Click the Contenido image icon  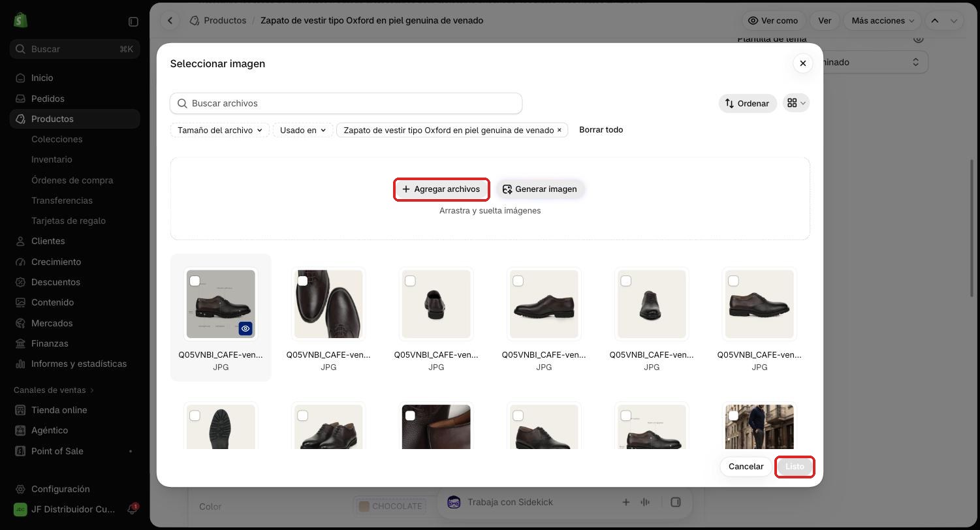point(20,302)
